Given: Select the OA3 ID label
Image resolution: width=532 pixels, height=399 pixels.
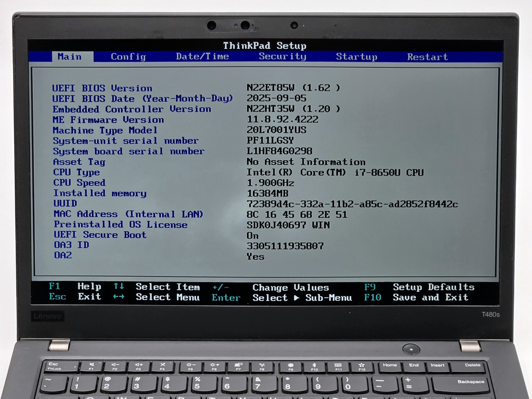Looking at the screenshot, I should coord(71,245).
